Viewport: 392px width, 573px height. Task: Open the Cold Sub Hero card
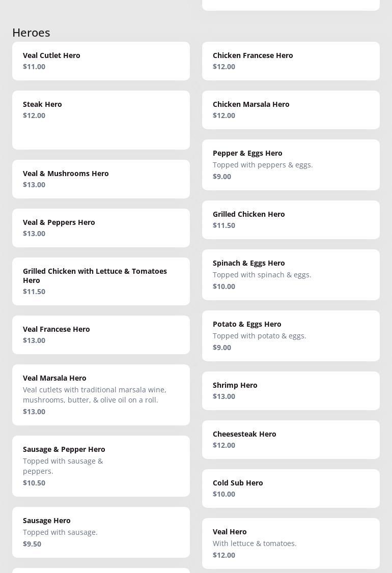coord(291,489)
